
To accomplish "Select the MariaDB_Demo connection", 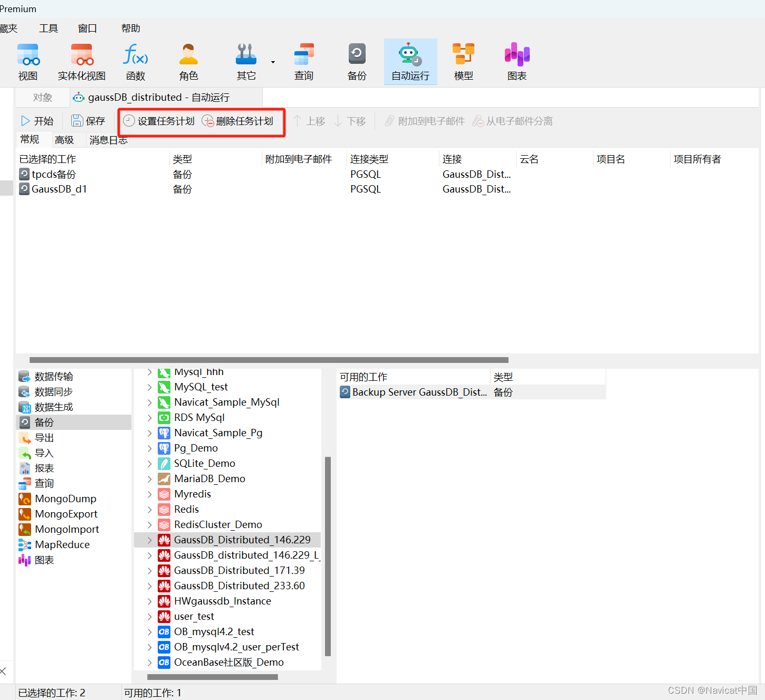I will coord(209,479).
